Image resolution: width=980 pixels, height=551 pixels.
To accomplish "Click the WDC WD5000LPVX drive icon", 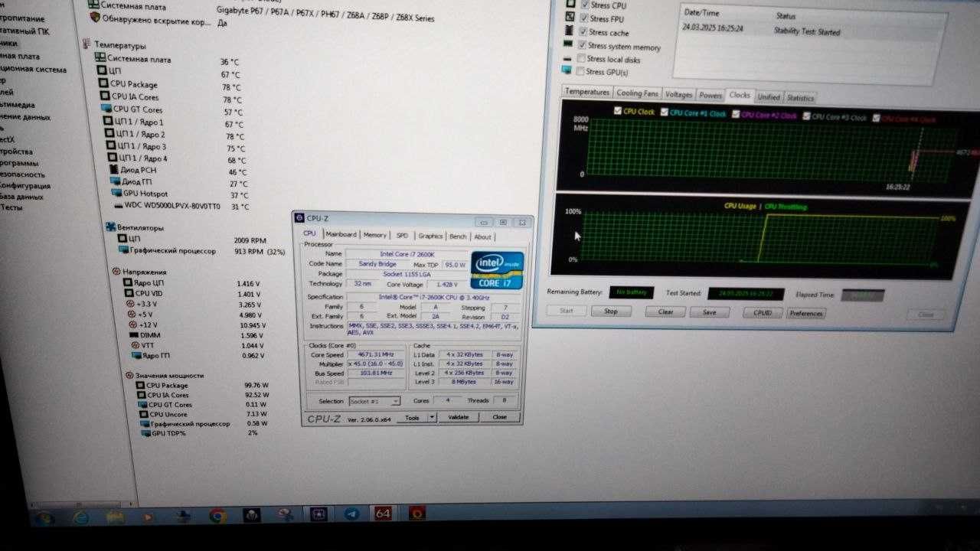I will click(119, 206).
